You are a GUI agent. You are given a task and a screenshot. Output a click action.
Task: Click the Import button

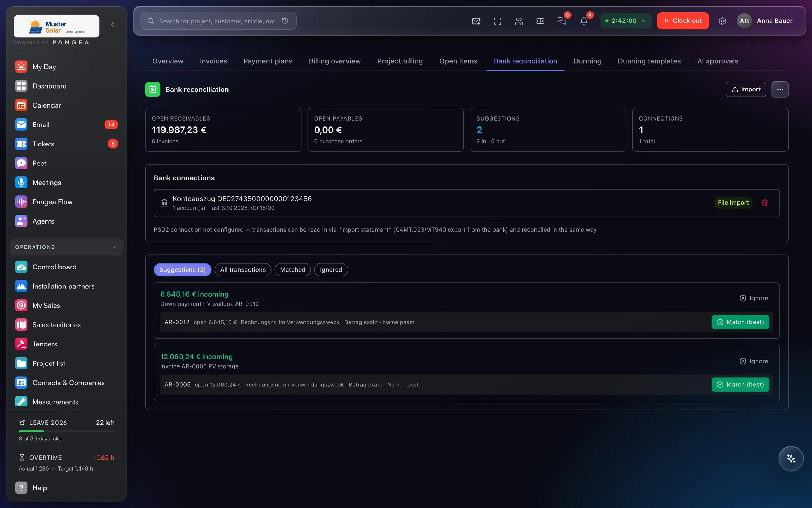(x=746, y=89)
